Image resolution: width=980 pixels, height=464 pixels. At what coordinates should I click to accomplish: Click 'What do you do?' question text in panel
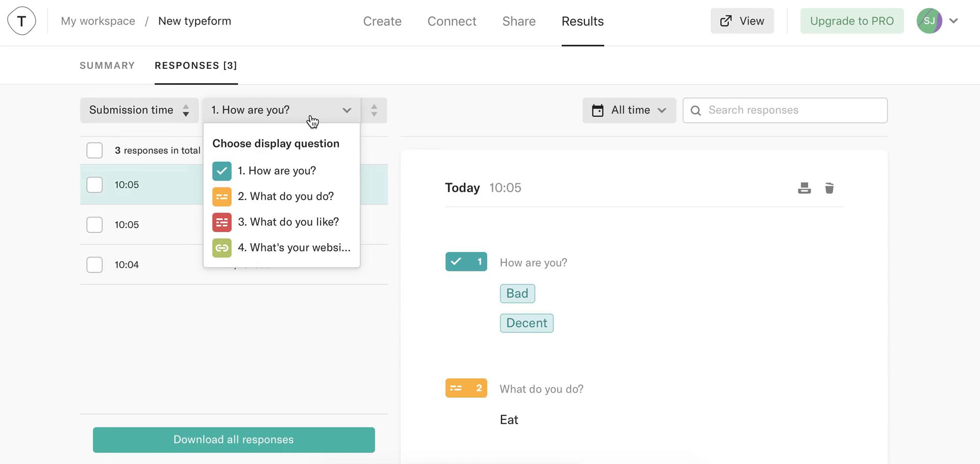[x=542, y=389]
